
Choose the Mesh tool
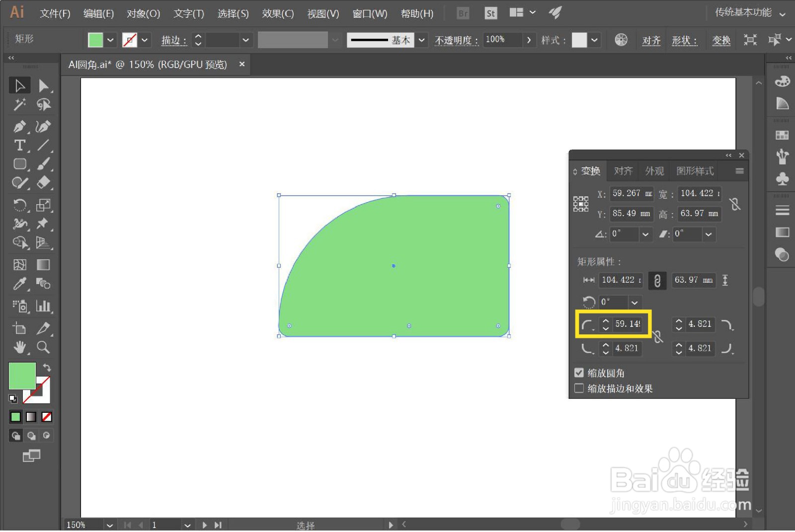(20, 265)
